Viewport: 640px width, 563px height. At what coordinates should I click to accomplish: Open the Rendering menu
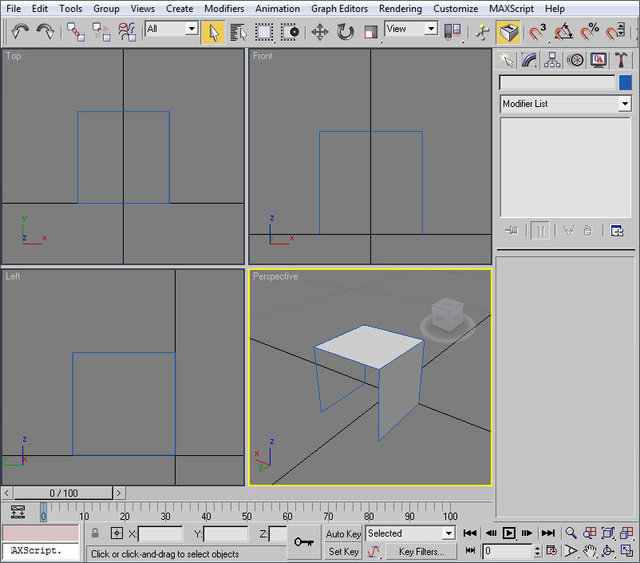click(400, 8)
